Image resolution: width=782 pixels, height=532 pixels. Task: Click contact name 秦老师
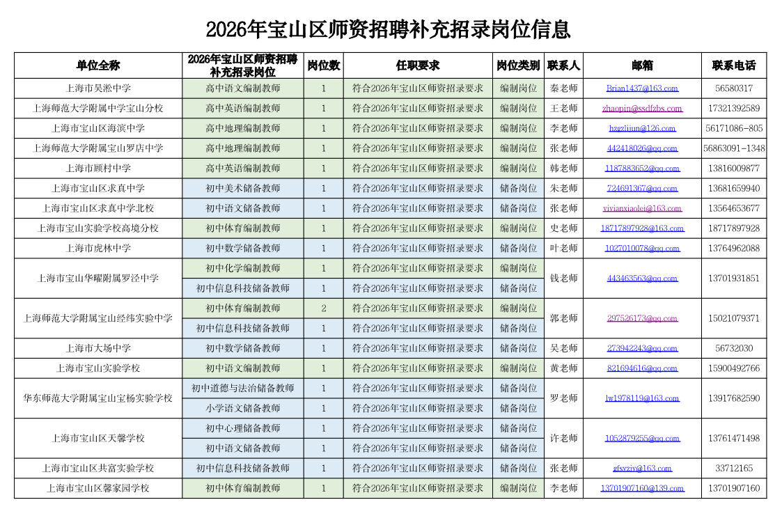click(563, 88)
